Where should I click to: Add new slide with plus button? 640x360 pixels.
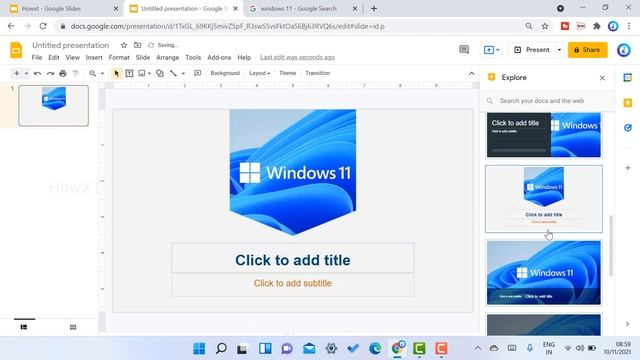point(16,73)
